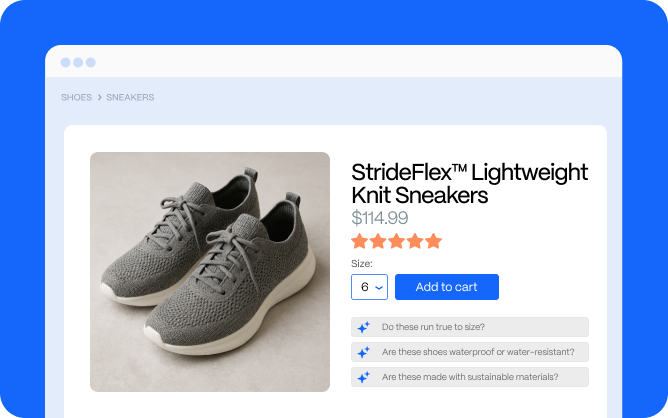Go to SHOES breadcrumb category
Screen dimensions: 668x418
(x=76, y=97)
